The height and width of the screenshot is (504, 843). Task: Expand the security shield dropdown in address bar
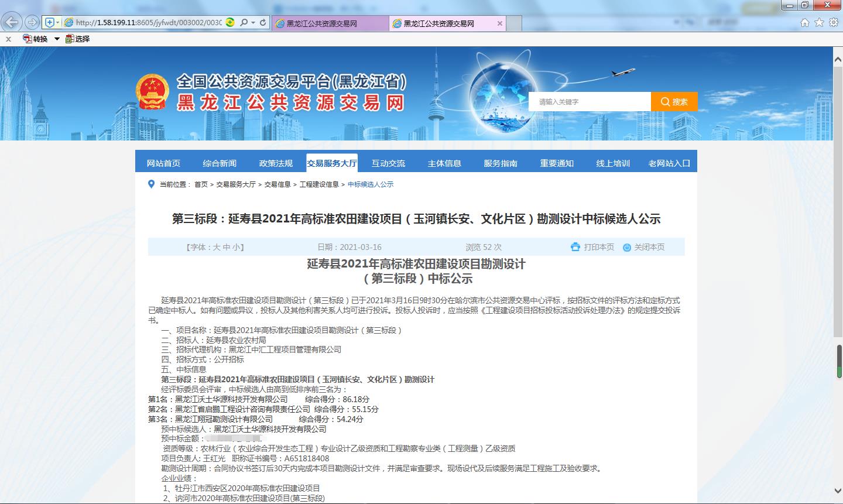(57, 23)
